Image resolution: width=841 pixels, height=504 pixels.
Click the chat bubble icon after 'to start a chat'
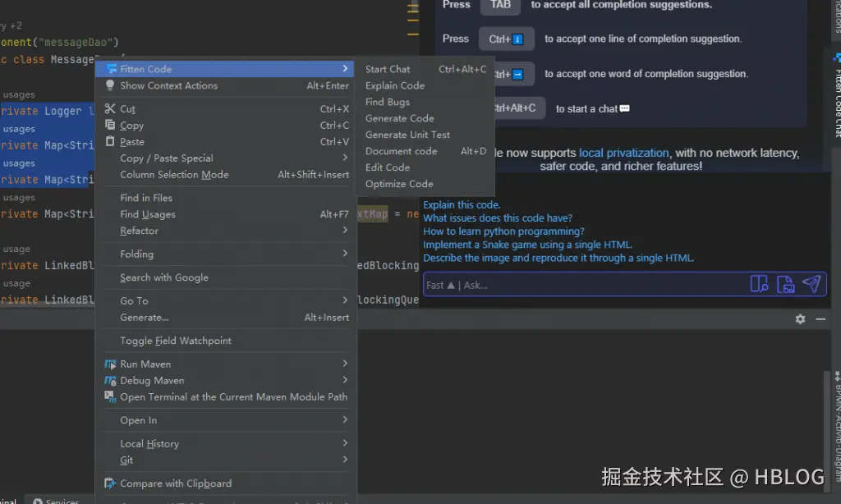click(624, 108)
